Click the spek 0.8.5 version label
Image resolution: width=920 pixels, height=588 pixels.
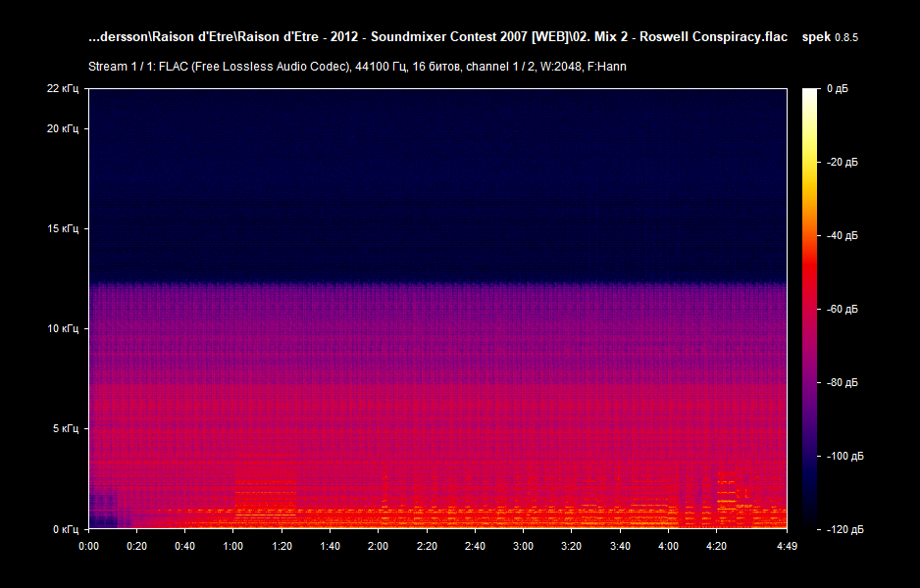tap(830, 37)
